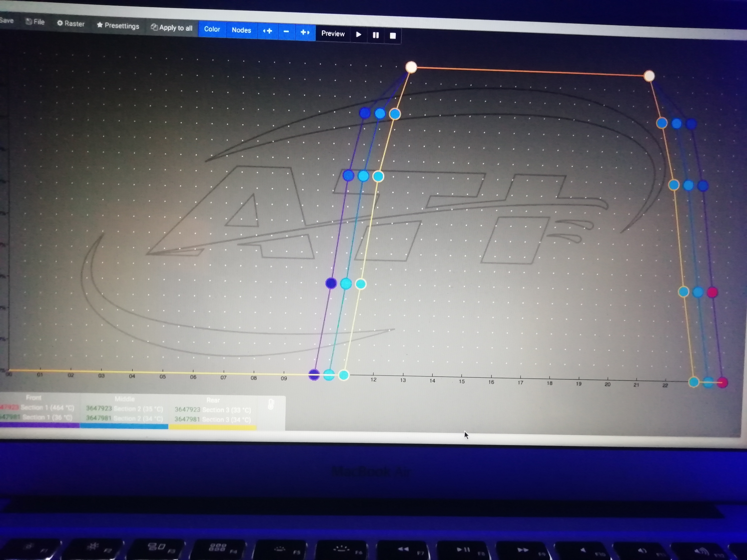Screen dimensions: 747x560
Task: Click 'Section 1 (464 °C)' entry
Action: pyautogui.click(x=47, y=408)
